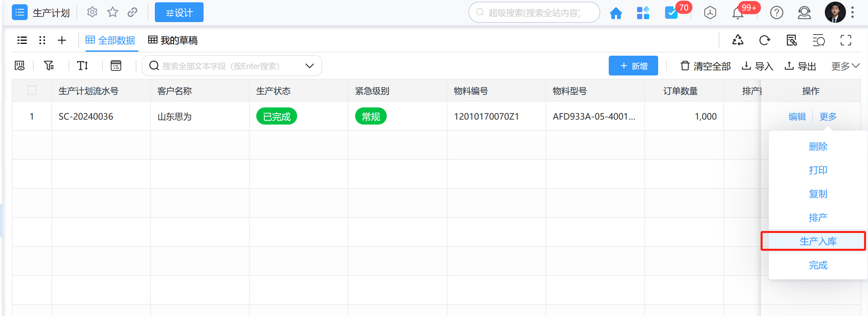Click the star favorite icon

113,13
